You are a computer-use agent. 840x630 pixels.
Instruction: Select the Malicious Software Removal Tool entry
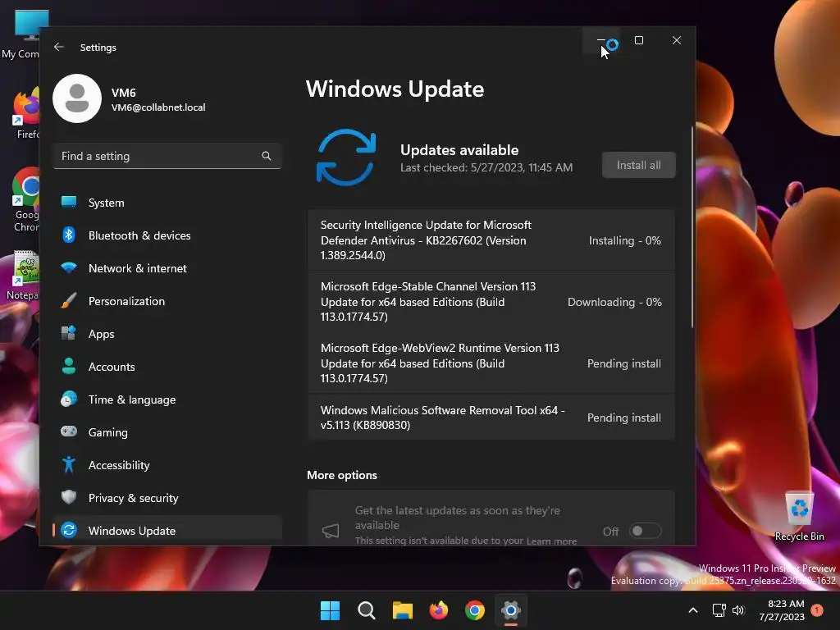click(491, 418)
